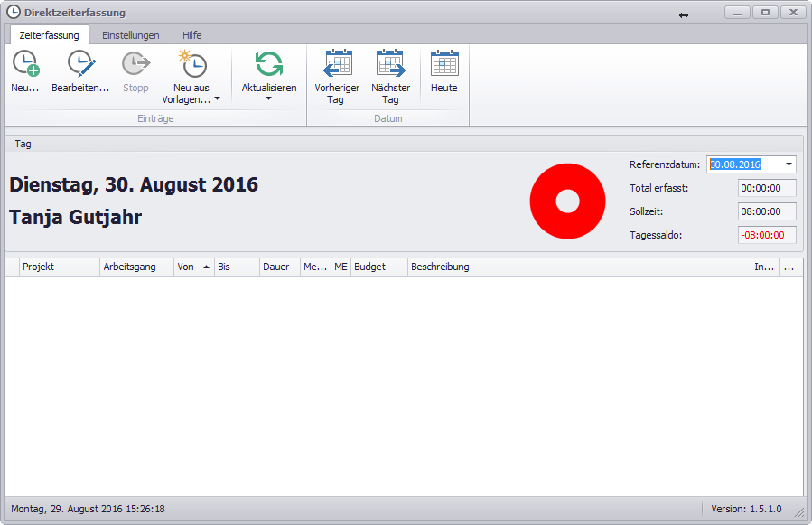Click the Neu entry clock icon
The image size is (812, 525).
click(25, 63)
